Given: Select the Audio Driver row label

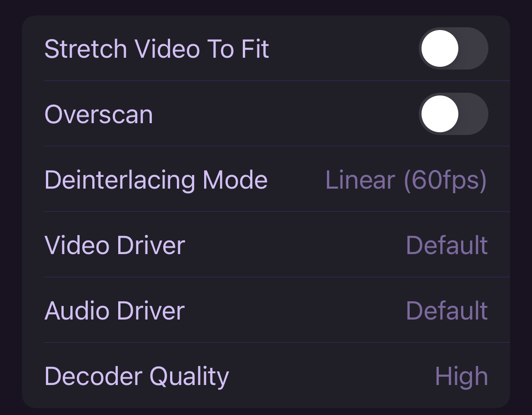Looking at the screenshot, I should tap(115, 311).
